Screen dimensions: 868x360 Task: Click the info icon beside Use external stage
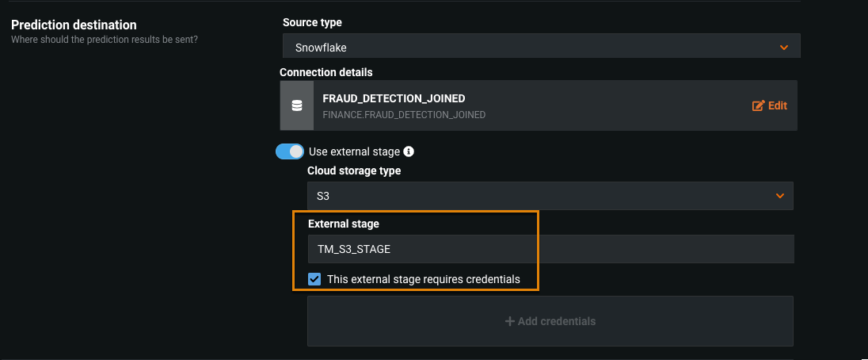coord(409,151)
